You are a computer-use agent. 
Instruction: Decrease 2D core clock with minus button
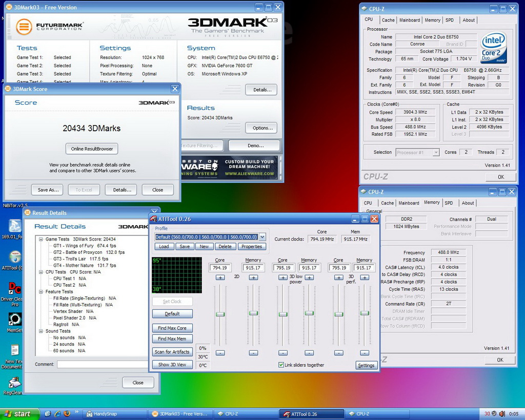[x=220, y=353]
